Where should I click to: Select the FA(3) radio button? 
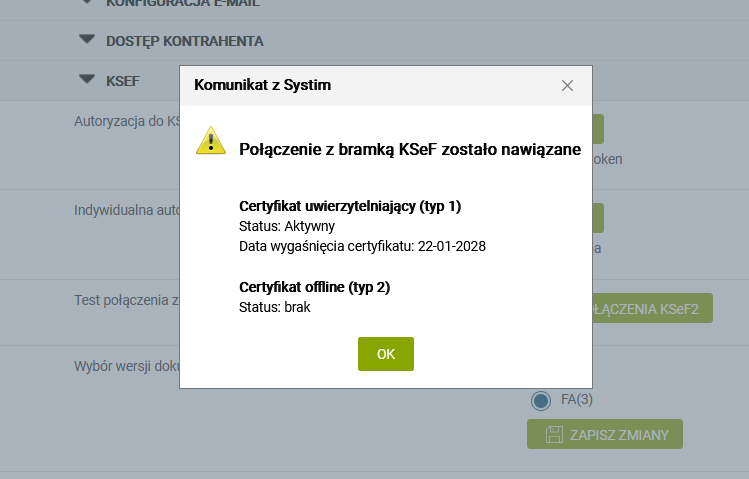pos(541,400)
